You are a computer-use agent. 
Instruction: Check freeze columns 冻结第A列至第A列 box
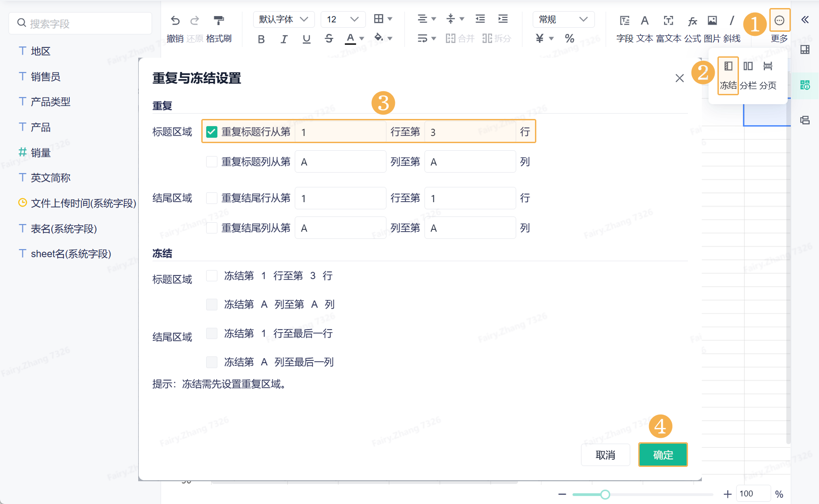pyautogui.click(x=212, y=305)
